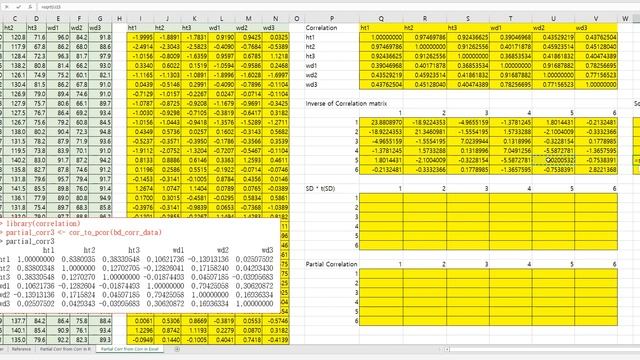Select inverse matrix cell -18.9224353 in row 1
This screenshot has width=640, height=360.
pos(425,122)
